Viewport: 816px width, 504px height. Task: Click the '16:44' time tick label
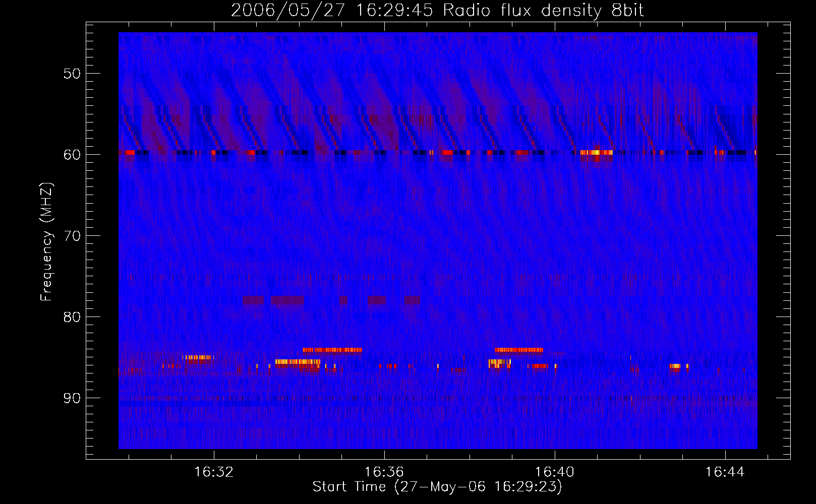tap(725, 472)
